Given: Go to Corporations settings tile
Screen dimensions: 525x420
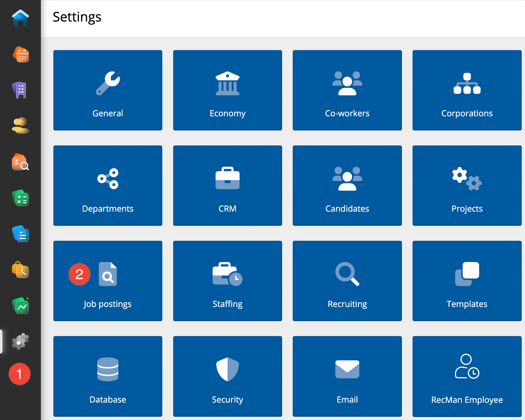Looking at the screenshot, I should click(467, 90).
